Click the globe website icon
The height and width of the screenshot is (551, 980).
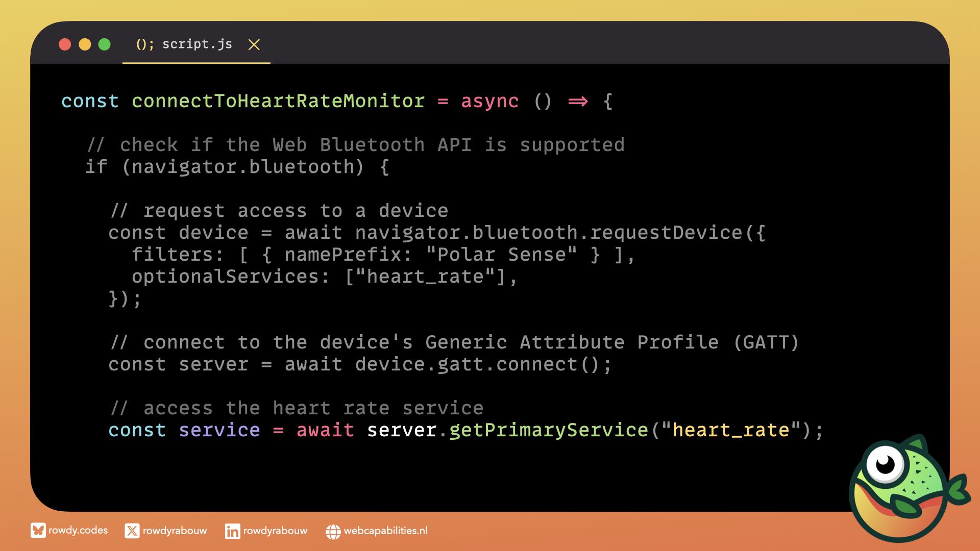(x=333, y=532)
